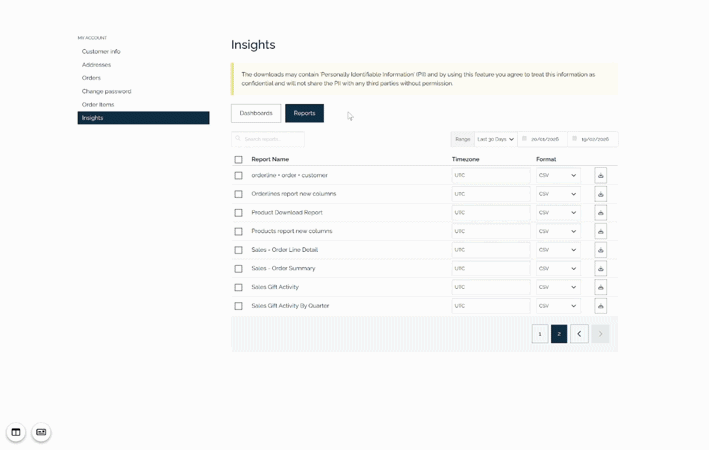
Task: Tick the Sales - Order Line Detail checkbox
Action: pos(238,250)
